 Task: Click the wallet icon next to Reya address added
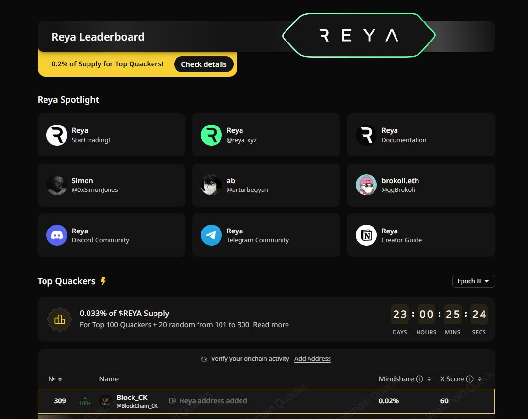click(172, 400)
